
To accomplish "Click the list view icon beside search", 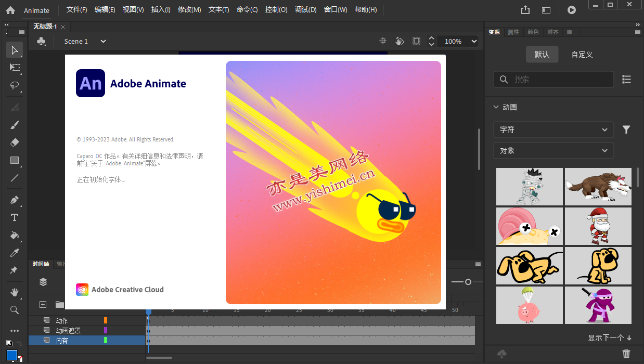I will (626, 79).
